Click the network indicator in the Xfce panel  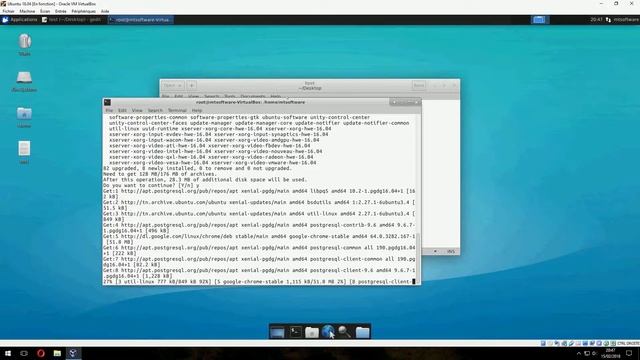pos(608,20)
